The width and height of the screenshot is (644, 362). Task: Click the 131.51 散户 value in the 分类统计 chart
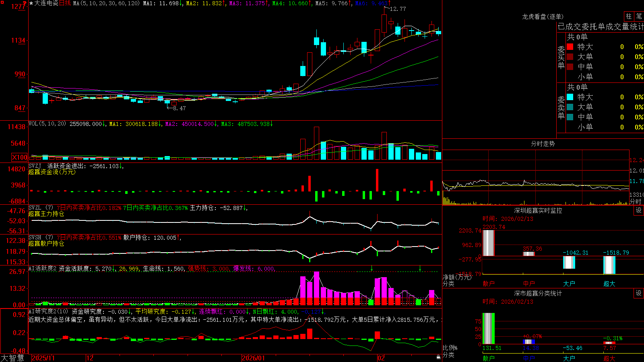pyautogui.click(x=492, y=348)
